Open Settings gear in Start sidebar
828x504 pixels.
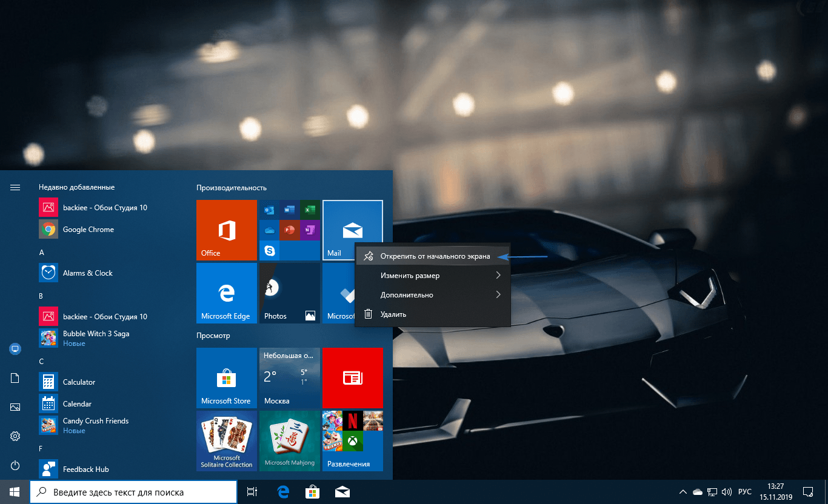pos(15,436)
